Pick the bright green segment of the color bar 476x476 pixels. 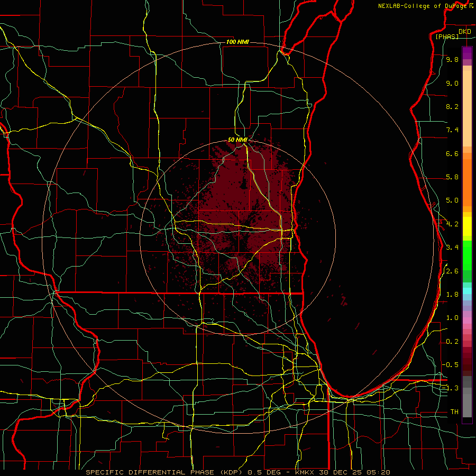pos(467,255)
